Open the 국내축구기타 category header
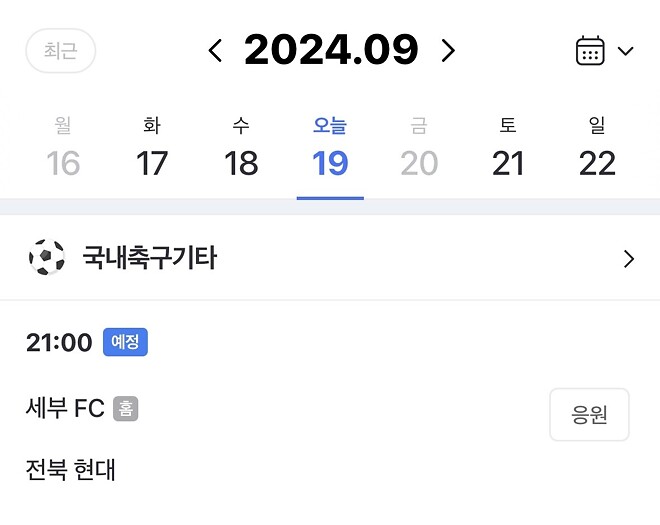Image resolution: width=660 pixels, height=525 pixels. [x=330, y=258]
